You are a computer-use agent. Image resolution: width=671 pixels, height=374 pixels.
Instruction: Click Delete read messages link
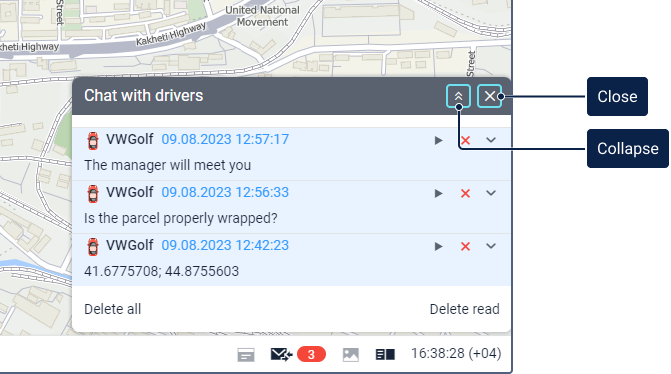(x=464, y=309)
